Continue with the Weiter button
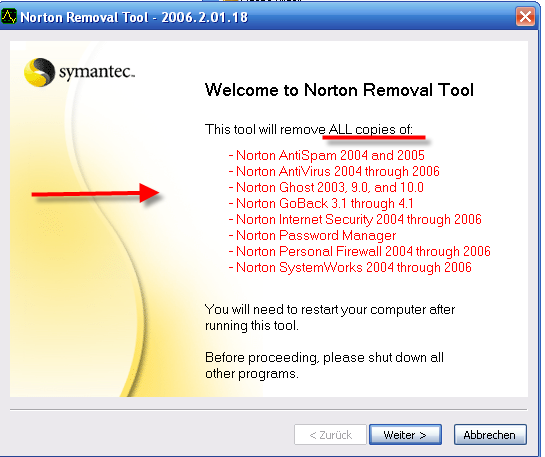The height and width of the screenshot is (457, 545). 405,434
